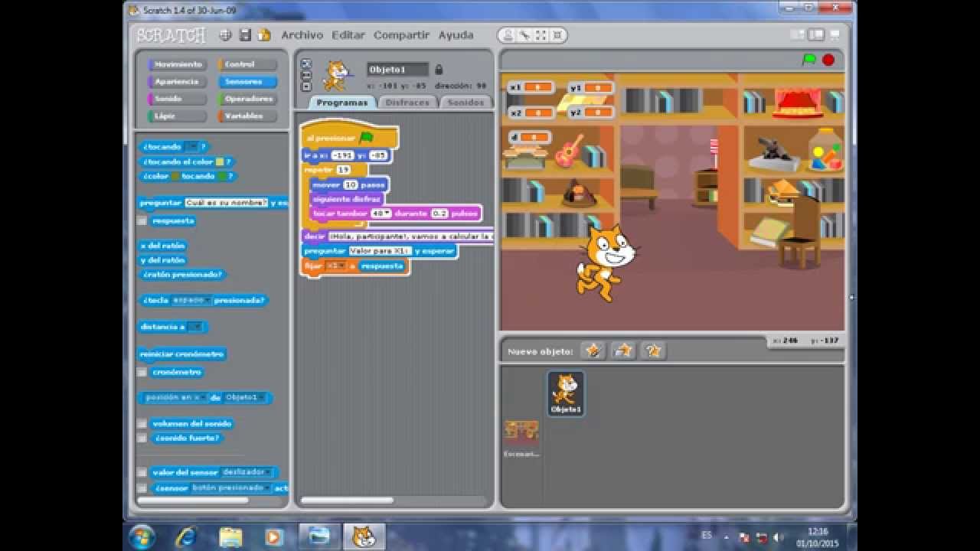Open the Windows Start menu
The width and height of the screenshot is (980, 551).
pyautogui.click(x=142, y=536)
